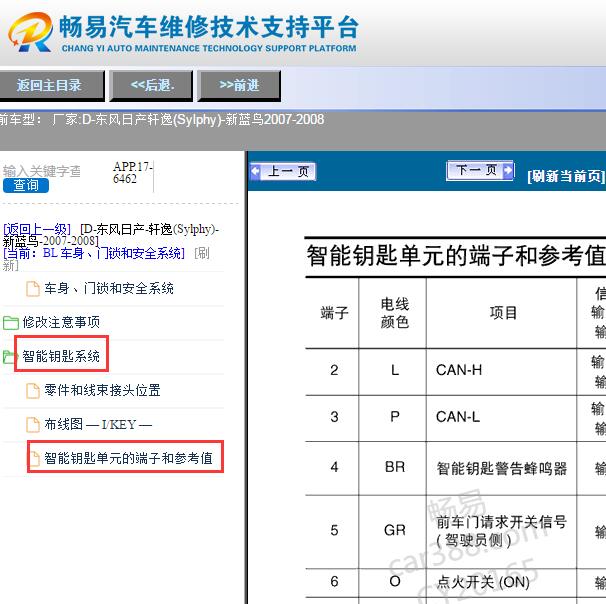
Task: Go forward with the >>前进 button
Action: (x=239, y=85)
